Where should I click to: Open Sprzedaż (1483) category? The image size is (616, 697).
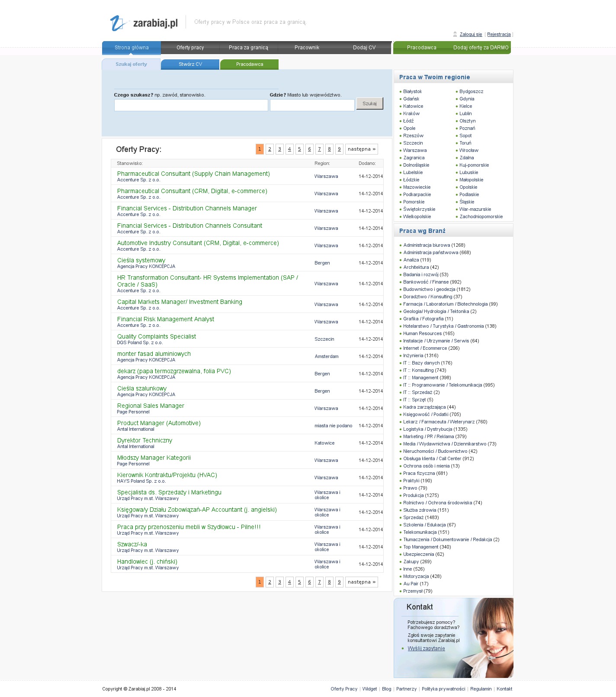coord(421,518)
